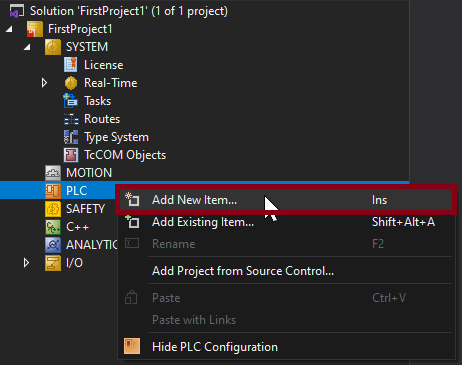462x365 pixels.
Task: Click the License node icon
Action: tap(71, 65)
